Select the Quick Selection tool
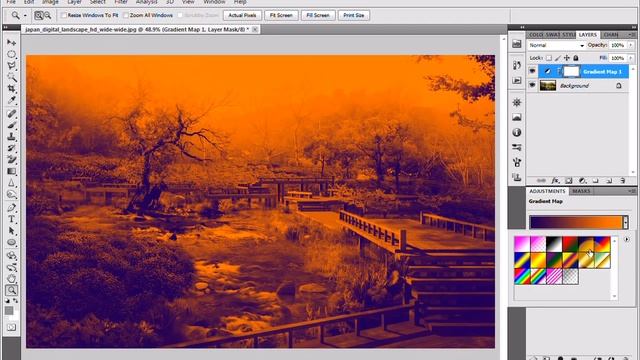 [11, 77]
